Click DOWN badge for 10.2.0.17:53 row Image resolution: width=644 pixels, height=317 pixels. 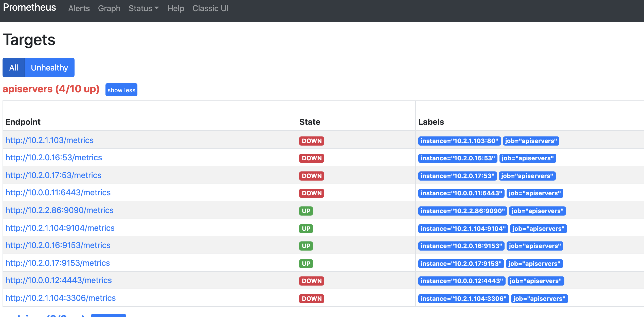[x=312, y=176]
